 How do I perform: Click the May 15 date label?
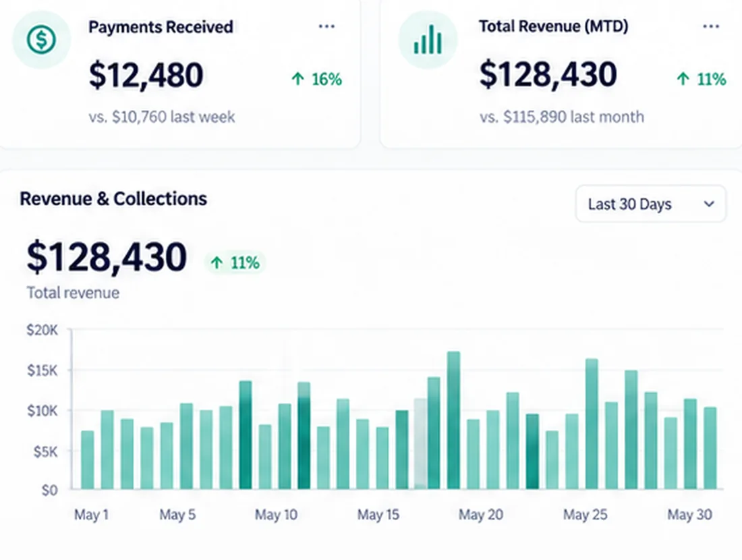(x=378, y=515)
